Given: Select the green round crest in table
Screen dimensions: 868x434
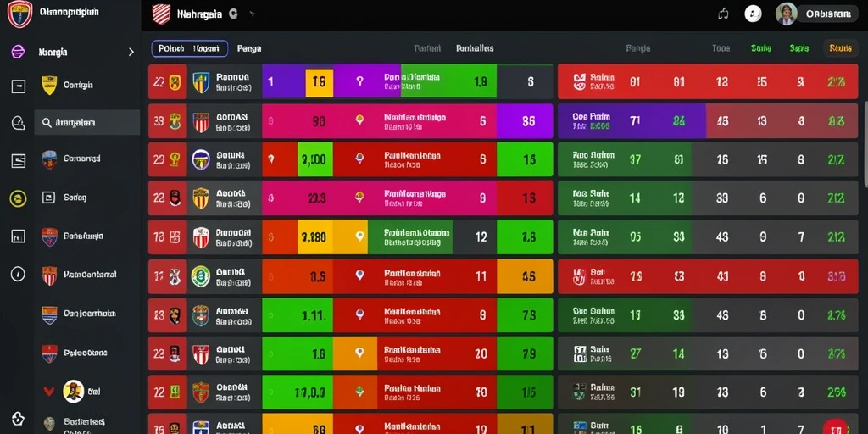Looking at the screenshot, I should [x=200, y=275].
